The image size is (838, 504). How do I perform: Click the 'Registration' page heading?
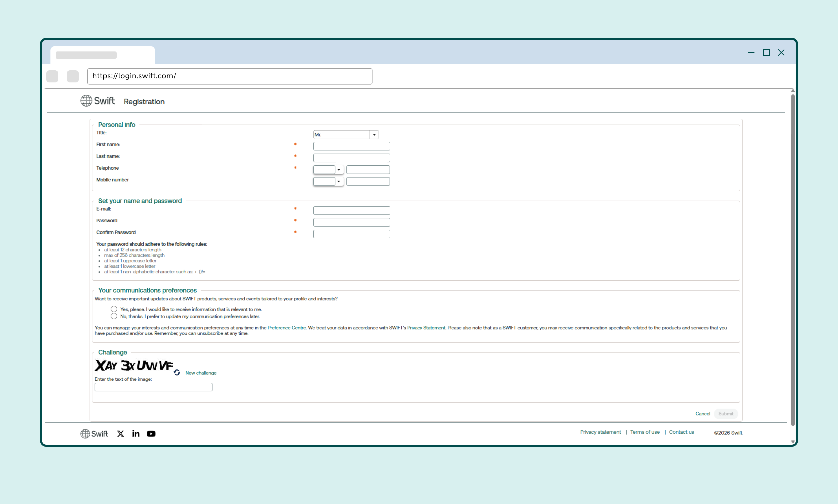(x=144, y=102)
